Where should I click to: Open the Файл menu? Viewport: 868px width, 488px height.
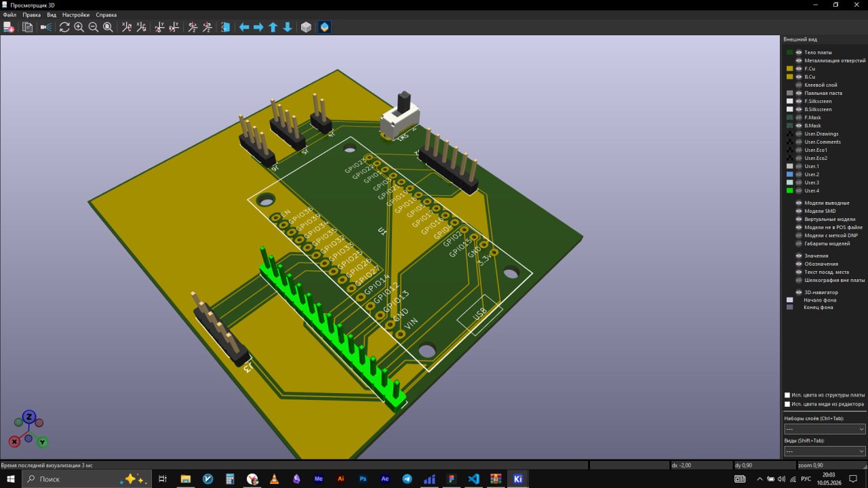tap(9, 15)
